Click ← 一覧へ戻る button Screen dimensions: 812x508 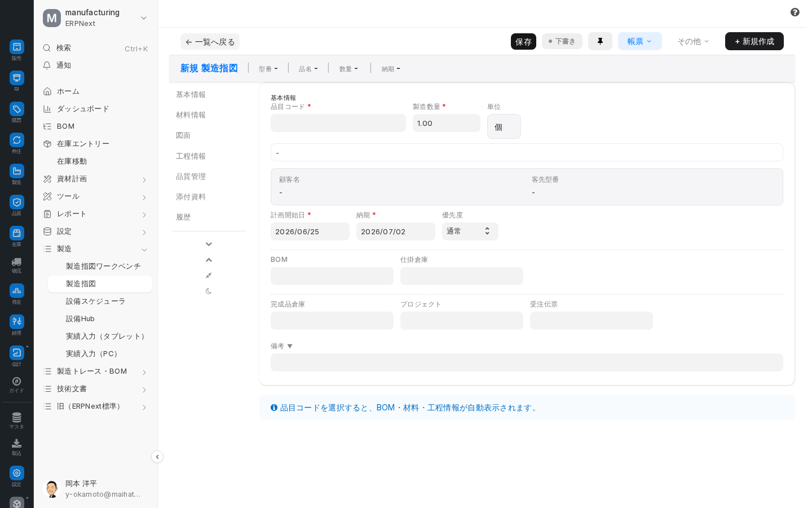[x=210, y=42]
